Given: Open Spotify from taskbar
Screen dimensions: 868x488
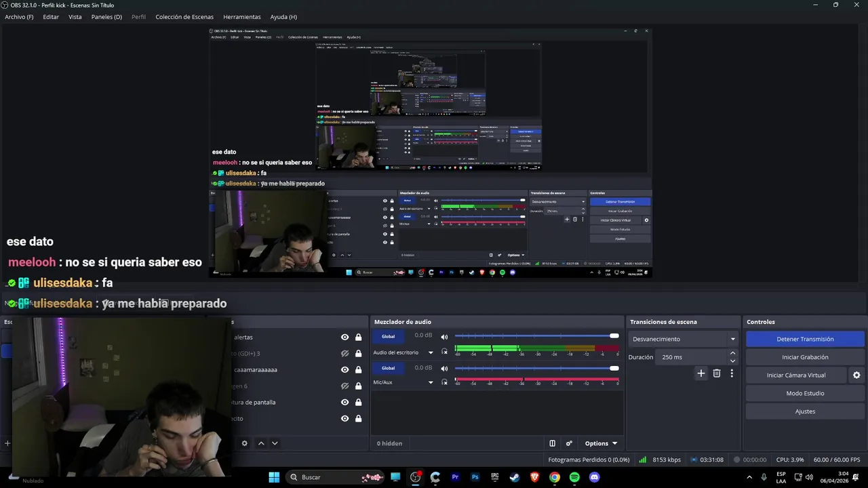Looking at the screenshot, I should pyautogui.click(x=574, y=477).
